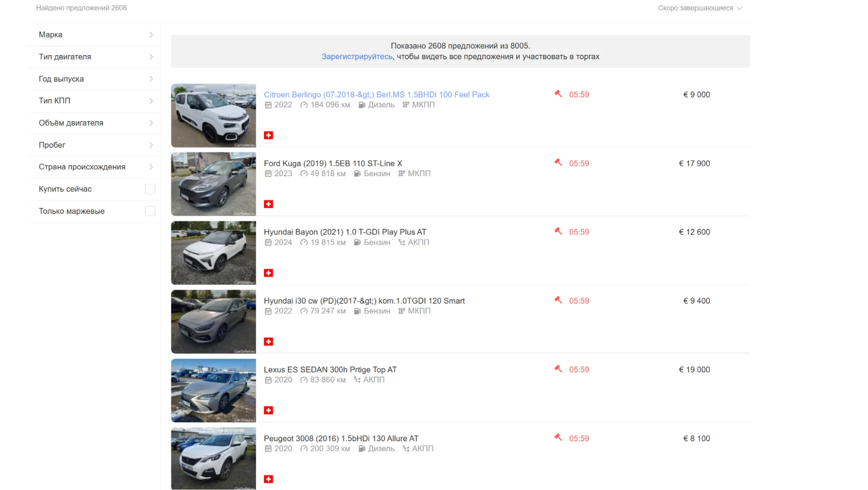Click the white Citroen Berlingo photo
This screenshot has width=868, height=490.
[x=214, y=115]
